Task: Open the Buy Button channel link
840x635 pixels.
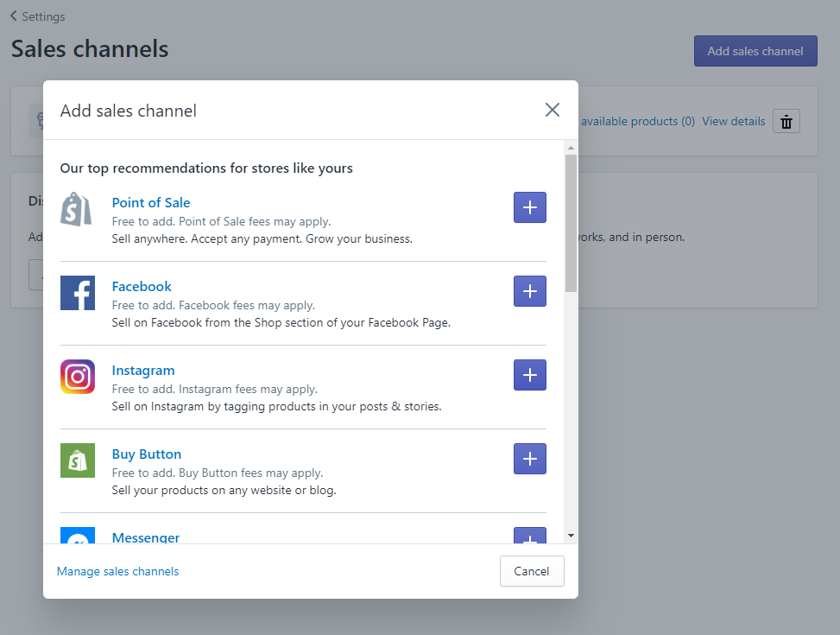Action: coord(146,454)
